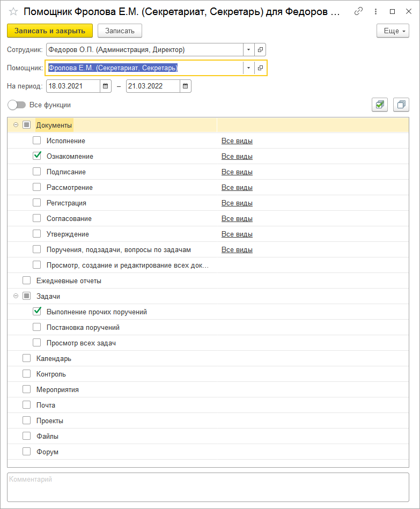Viewport: 420px width, 509px height.
Task: Add this form to favorites star
Action: [x=13, y=12]
